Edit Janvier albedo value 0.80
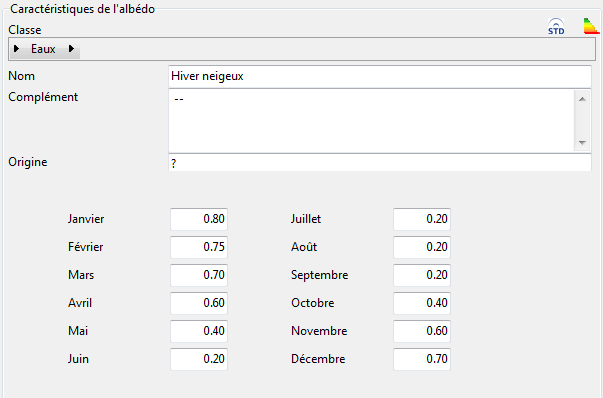The width and height of the screenshot is (603, 398). click(199, 219)
